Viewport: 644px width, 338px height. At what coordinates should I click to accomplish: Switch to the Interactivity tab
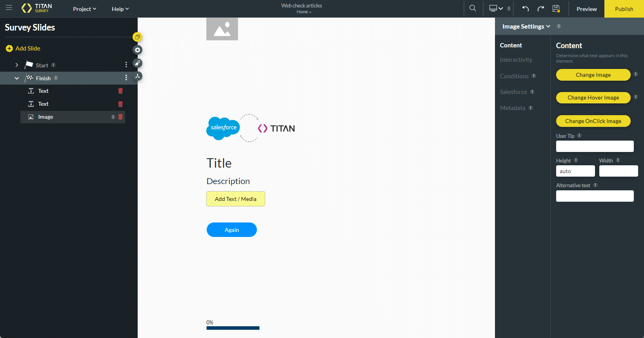[x=516, y=60]
